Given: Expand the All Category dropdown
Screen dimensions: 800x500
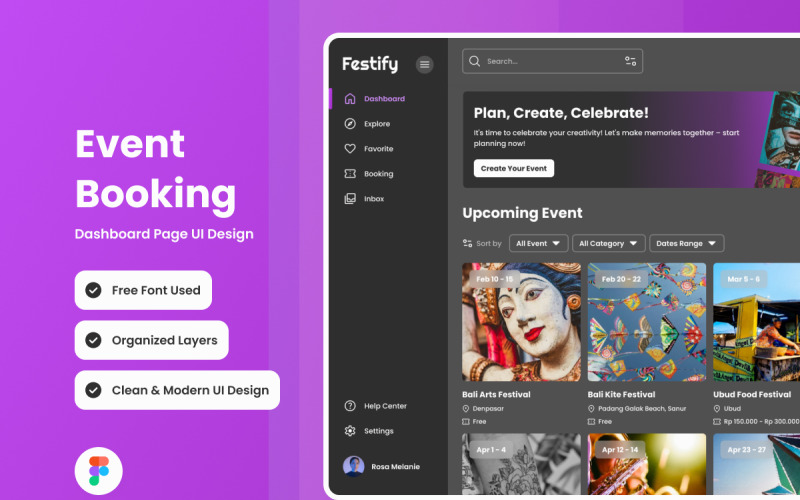Looking at the screenshot, I should click(607, 243).
